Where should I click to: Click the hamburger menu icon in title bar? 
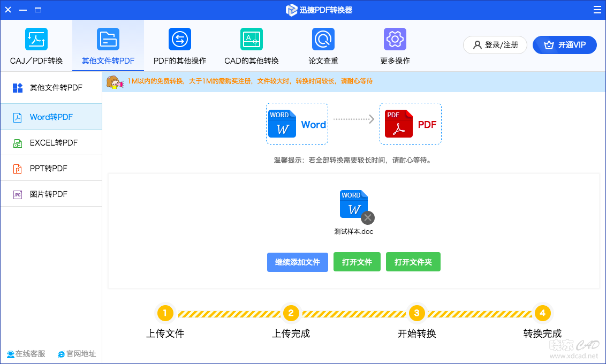(x=597, y=10)
